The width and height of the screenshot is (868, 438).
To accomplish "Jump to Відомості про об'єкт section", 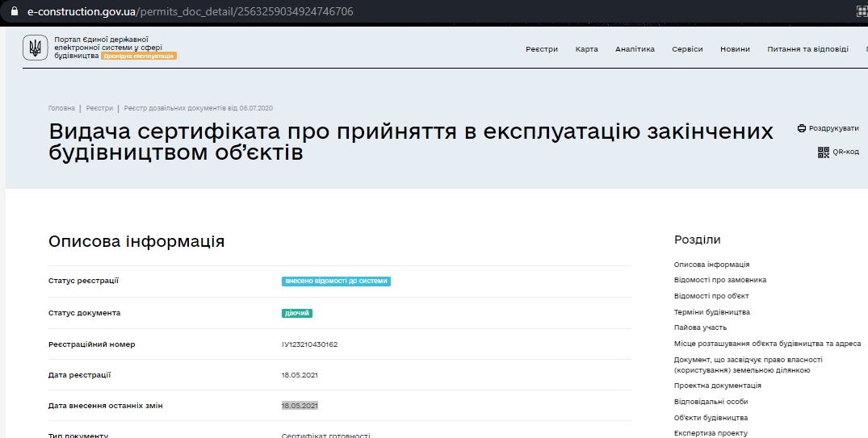I will pos(711,296).
